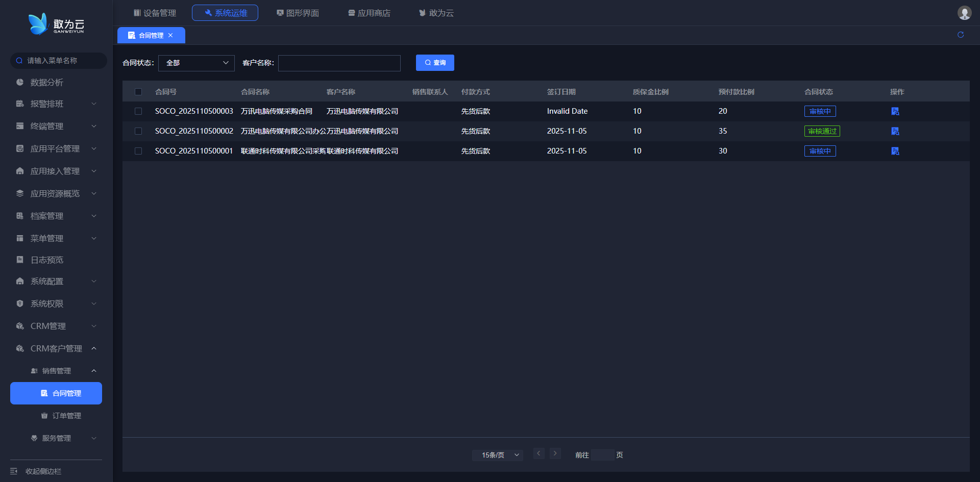
Task: Click the 数据分析 sidebar icon
Action: (x=20, y=82)
